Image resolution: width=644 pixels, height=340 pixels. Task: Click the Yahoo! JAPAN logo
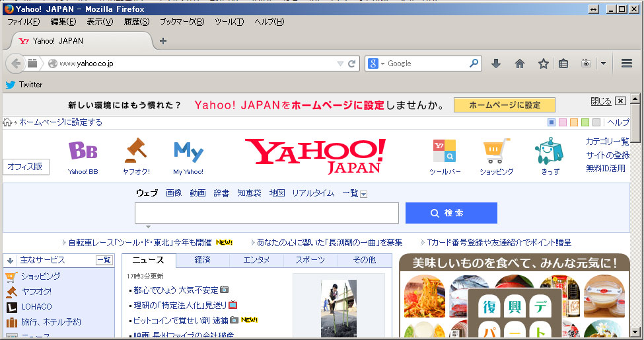pyautogui.click(x=316, y=156)
